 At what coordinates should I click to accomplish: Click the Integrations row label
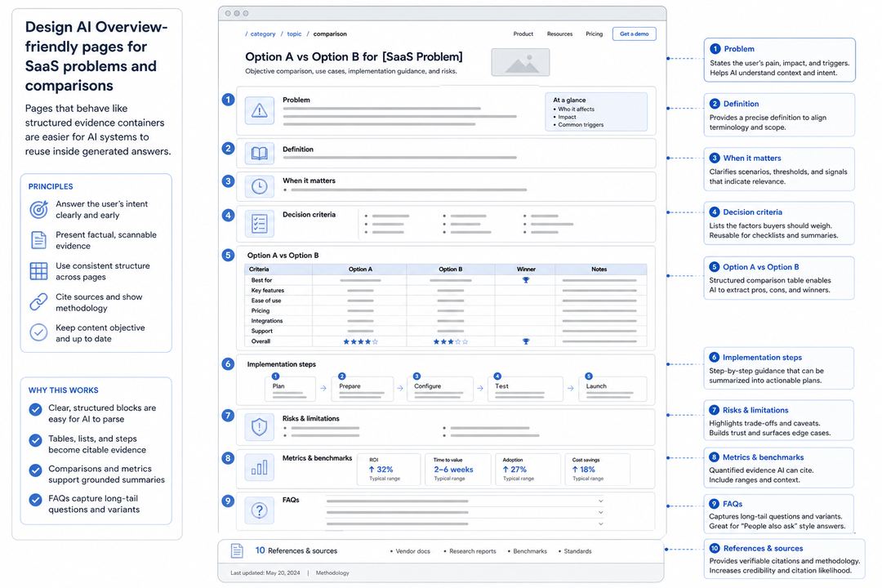tap(266, 321)
